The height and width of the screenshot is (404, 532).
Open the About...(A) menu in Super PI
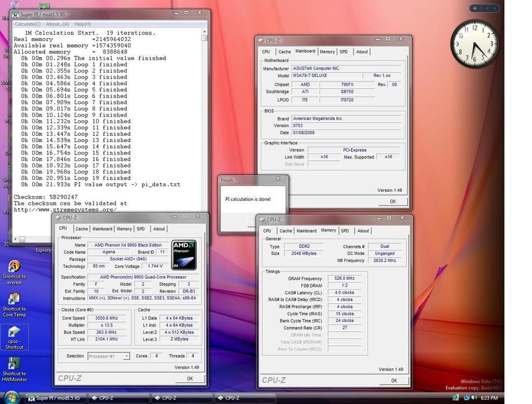pyautogui.click(x=57, y=24)
